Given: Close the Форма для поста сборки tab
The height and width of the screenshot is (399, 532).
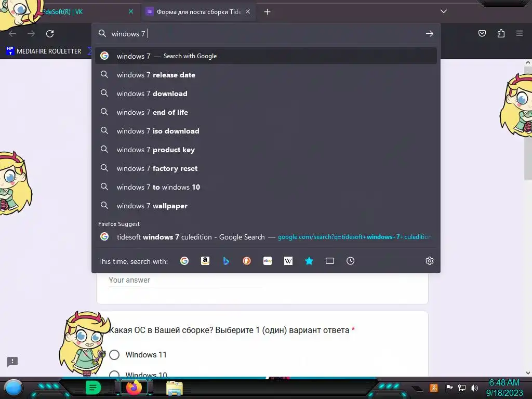Looking at the screenshot, I should pyautogui.click(x=248, y=11).
